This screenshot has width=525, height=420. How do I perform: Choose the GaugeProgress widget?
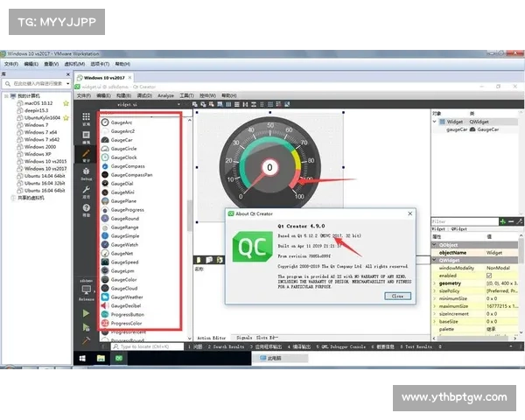click(127, 210)
